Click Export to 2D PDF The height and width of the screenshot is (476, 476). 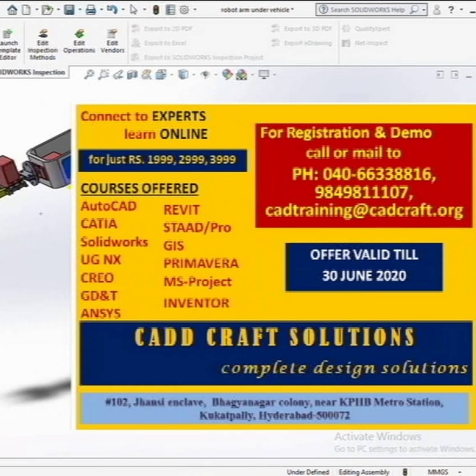pyautogui.click(x=163, y=29)
